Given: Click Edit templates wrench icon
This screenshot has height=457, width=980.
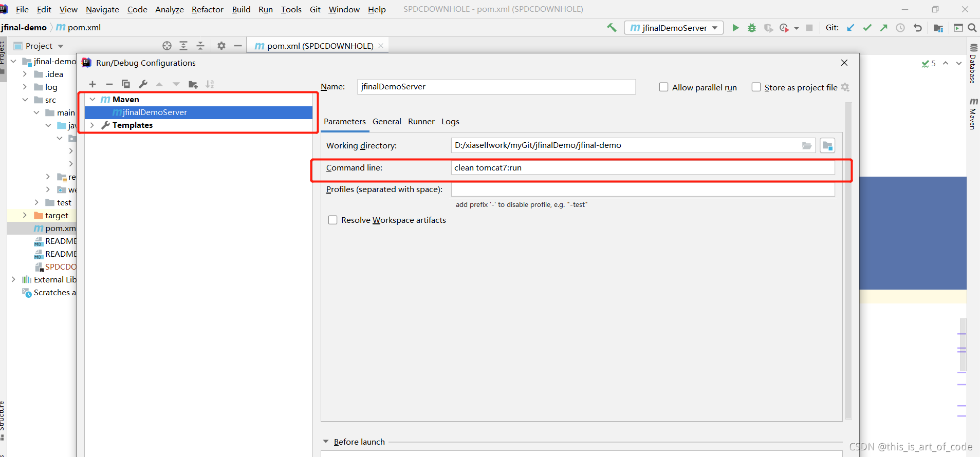Looking at the screenshot, I should click(143, 84).
